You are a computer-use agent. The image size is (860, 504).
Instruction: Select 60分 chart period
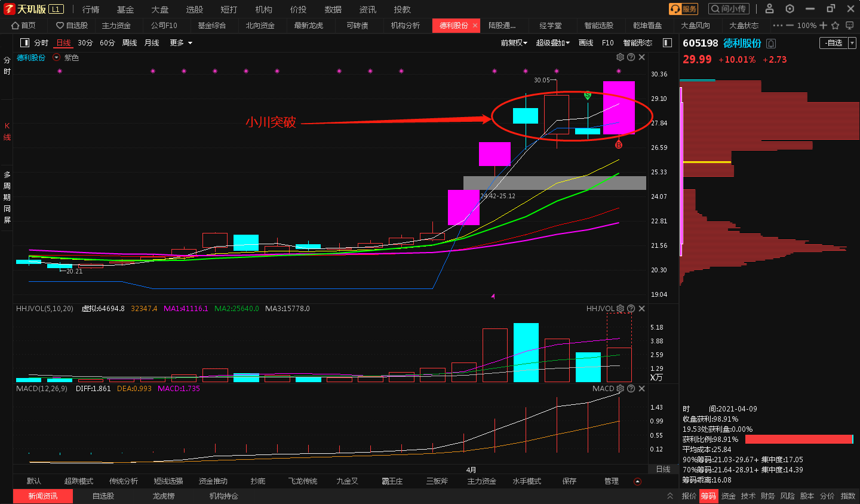tap(107, 43)
